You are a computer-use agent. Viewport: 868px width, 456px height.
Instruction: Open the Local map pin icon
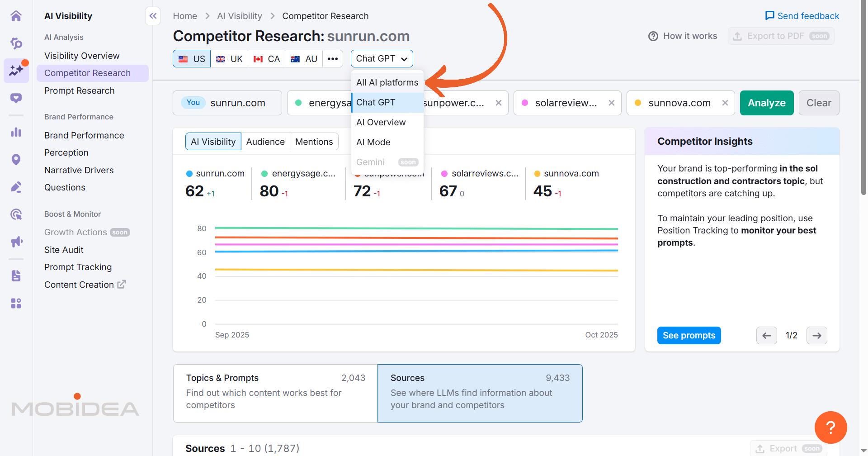point(16,159)
